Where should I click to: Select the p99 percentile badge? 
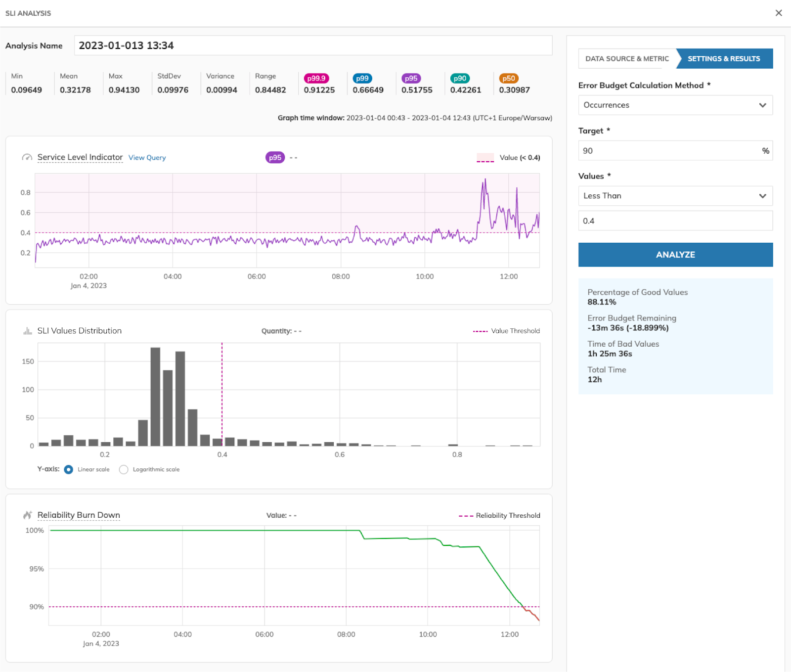click(x=362, y=78)
